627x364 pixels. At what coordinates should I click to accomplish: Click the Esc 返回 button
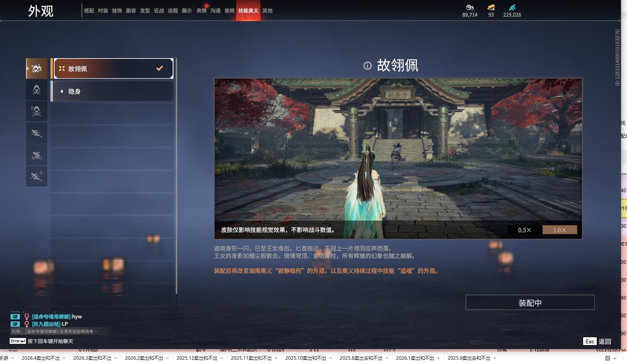(596, 341)
